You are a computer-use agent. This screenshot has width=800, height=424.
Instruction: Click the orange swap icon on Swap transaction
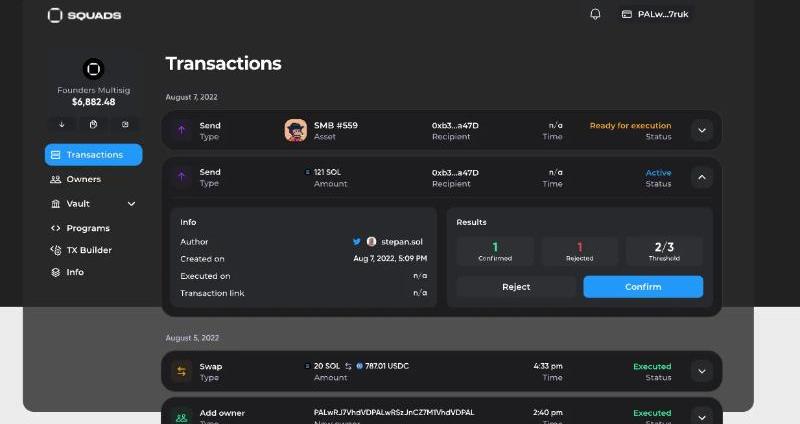181,372
